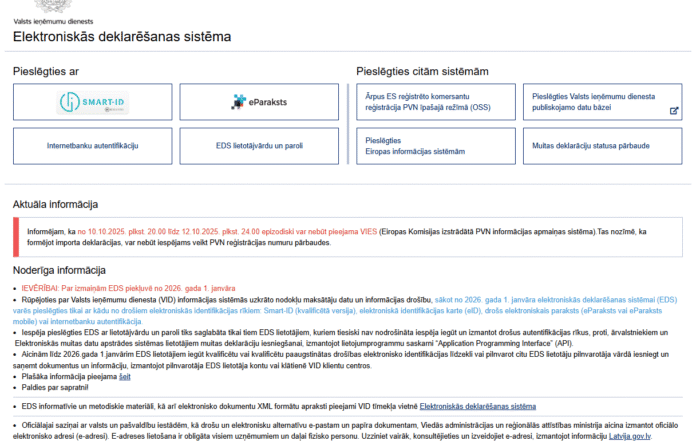Open the Elektroniskās deklarēšanas sistēma website link
The height and width of the screenshot is (441, 700).
click(x=478, y=407)
